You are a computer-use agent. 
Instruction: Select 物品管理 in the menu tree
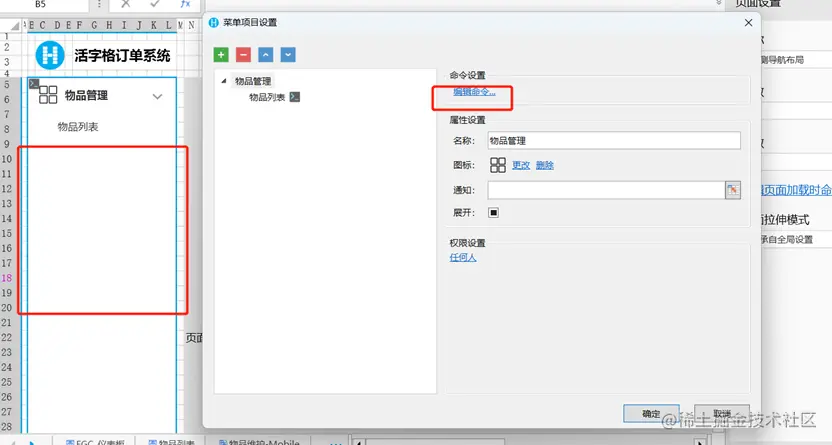tap(253, 81)
